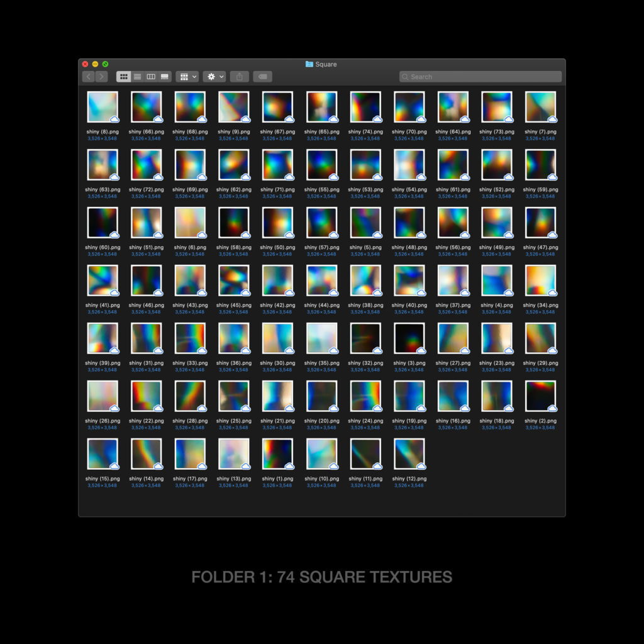
Task: Go forward using the Finder forward arrow
Action: tap(101, 77)
